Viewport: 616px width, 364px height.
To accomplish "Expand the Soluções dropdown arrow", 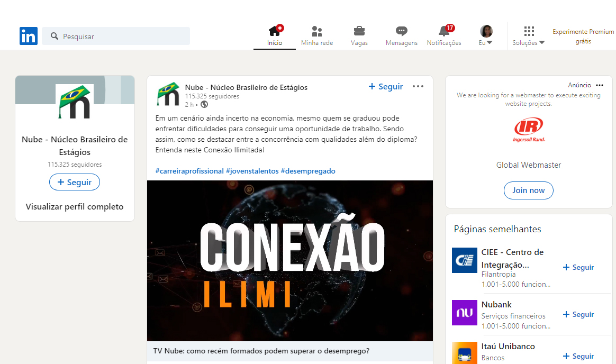I will 542,42.
